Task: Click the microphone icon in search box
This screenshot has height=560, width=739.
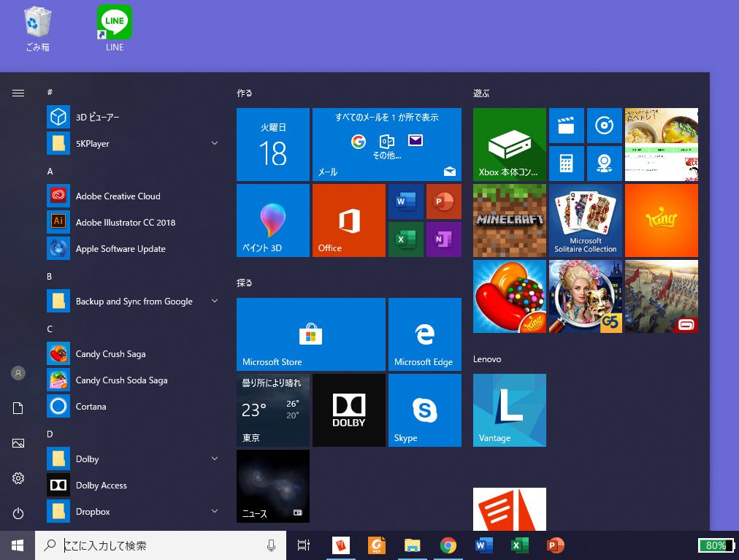Action: pos(271,545)
